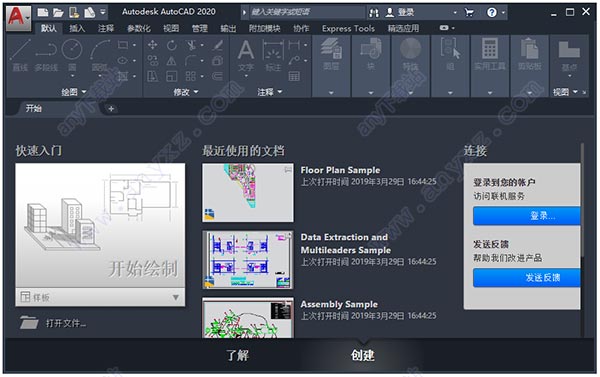Click the New file quick access icon
Screen dimensions: 600x377
tap(43, 13)
